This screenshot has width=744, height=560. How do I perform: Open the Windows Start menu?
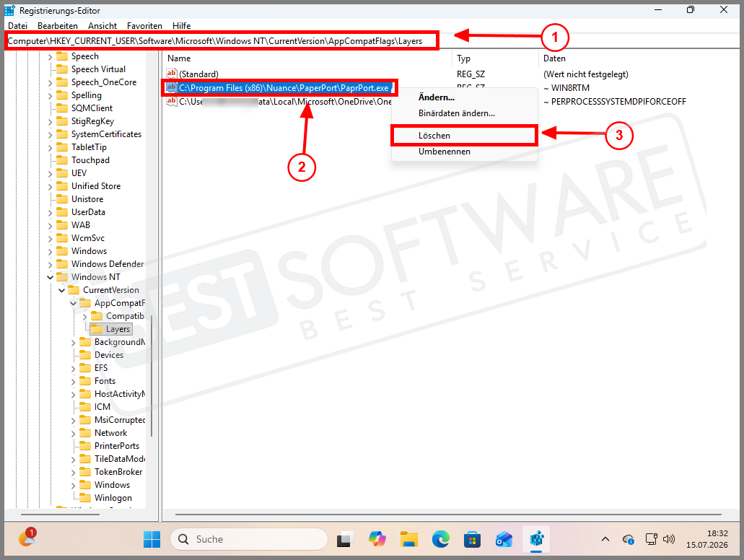point(152,540)
